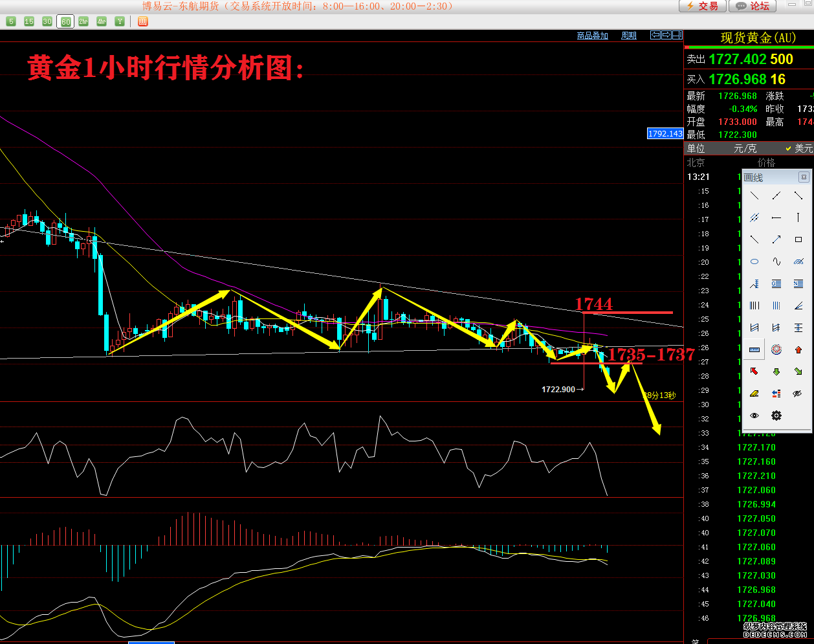The image size is (814, 644).
Task: Select the 元/克 unit option
Action: pos(745,148)
